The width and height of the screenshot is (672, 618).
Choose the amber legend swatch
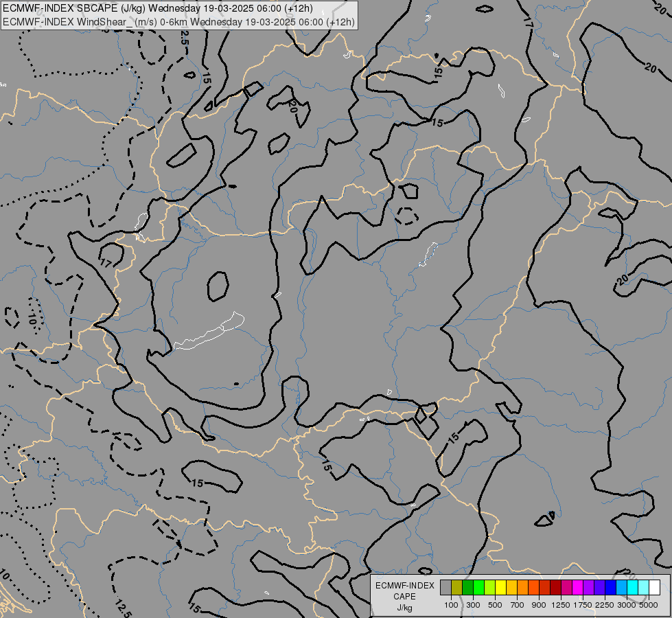(511, 587)
